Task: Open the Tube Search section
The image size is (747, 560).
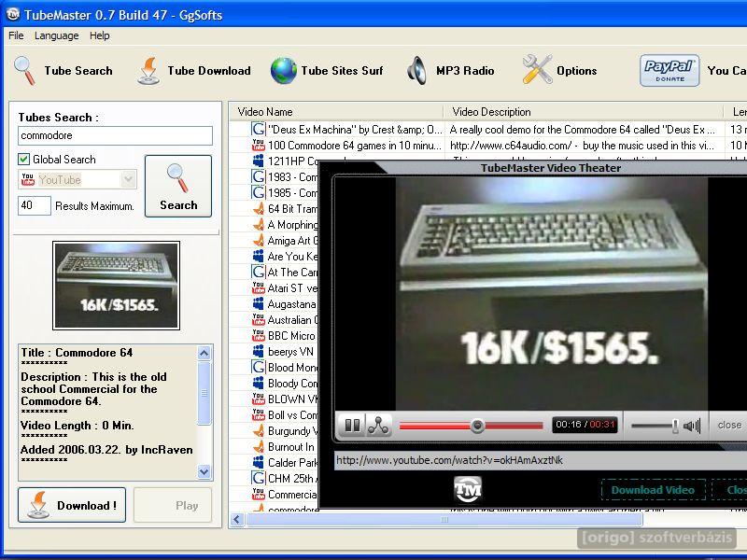Action: click(x=63, y=71)
